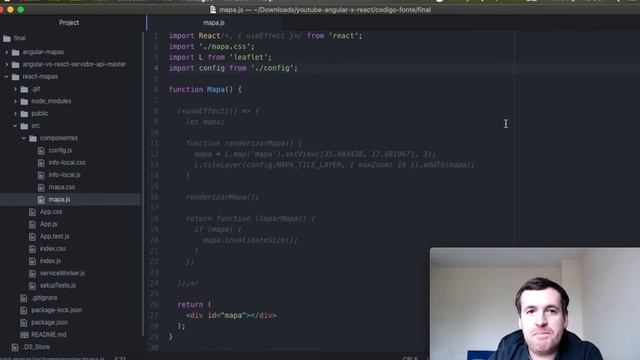Open README.md from the tree

[49, 334]
